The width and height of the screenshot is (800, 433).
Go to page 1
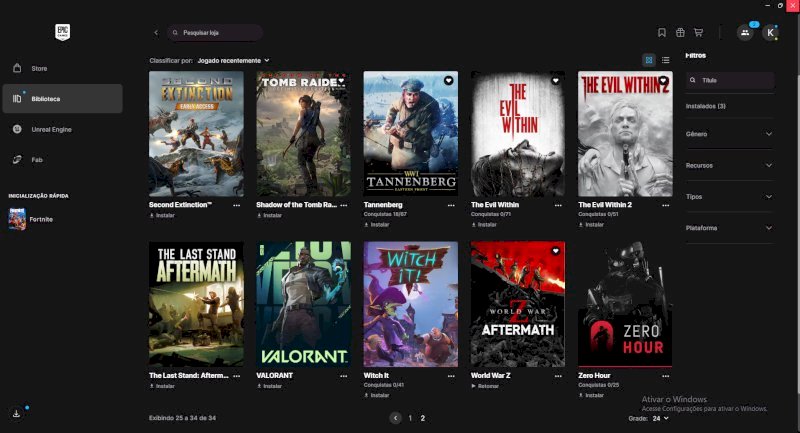click(x=410, y=418)
